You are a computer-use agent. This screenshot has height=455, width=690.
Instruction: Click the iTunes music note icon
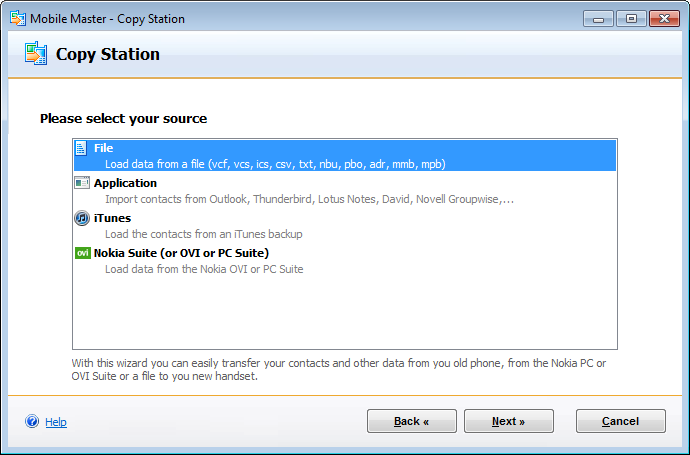(x=82, y=218)
